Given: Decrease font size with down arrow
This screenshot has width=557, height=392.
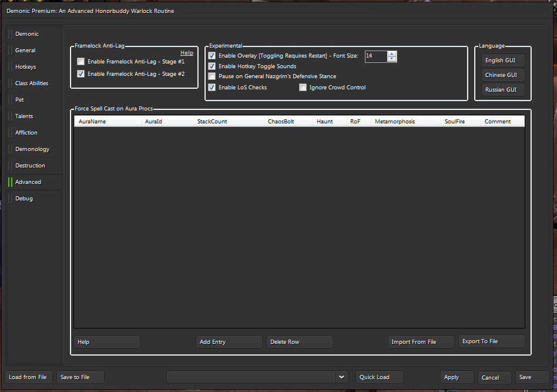Looking at the screenshot, I should (x=392, y=59).
